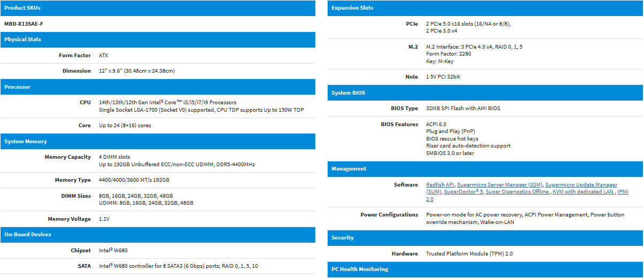Click '32MB SPI Flash with AMI BIOS' value
This screenshot has height=279, width=644.
pyautogui.click(x=463, y=108)
